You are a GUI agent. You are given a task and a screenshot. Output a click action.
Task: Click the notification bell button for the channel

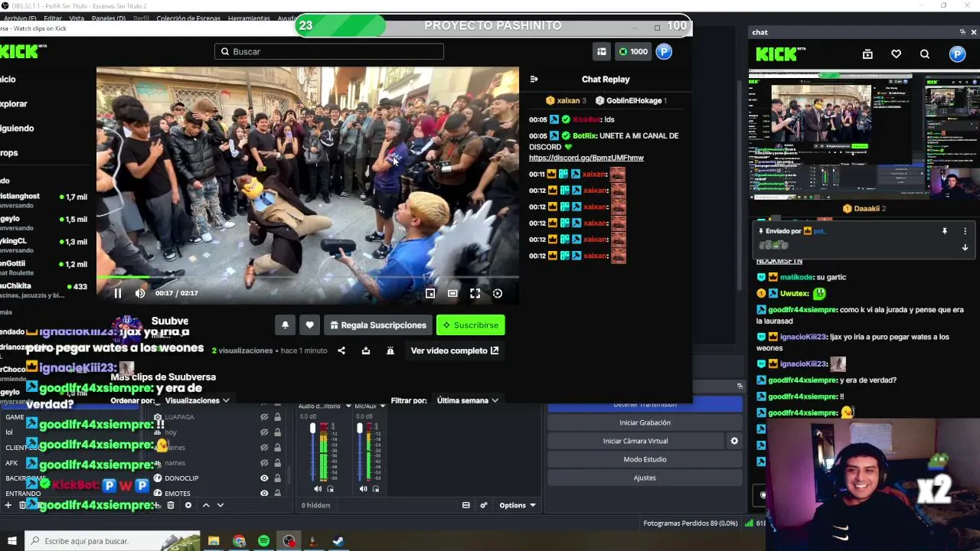(285, 325)
